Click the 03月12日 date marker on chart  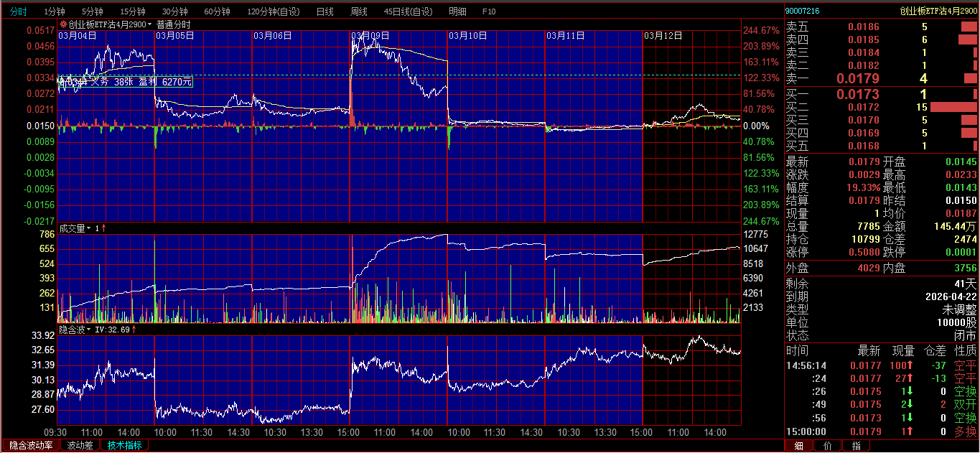pyautogui.click(x=663, y=35)
